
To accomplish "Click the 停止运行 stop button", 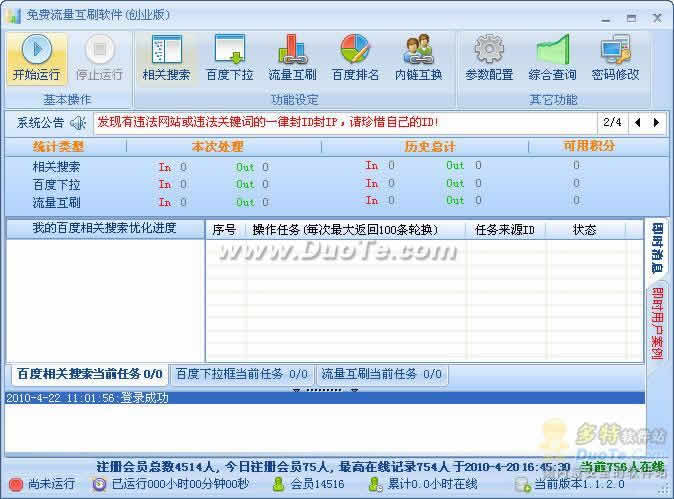I will click(x=99, y=58).
